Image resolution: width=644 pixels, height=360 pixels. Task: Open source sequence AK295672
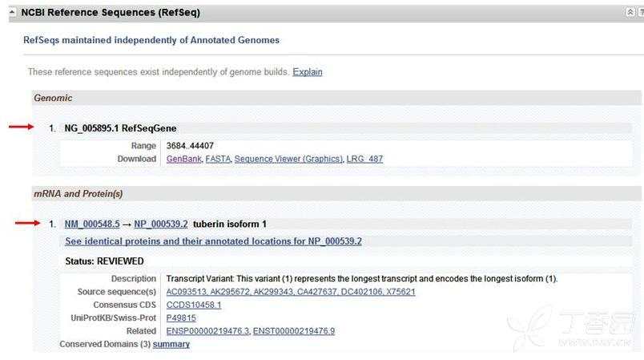coord(231,292)
